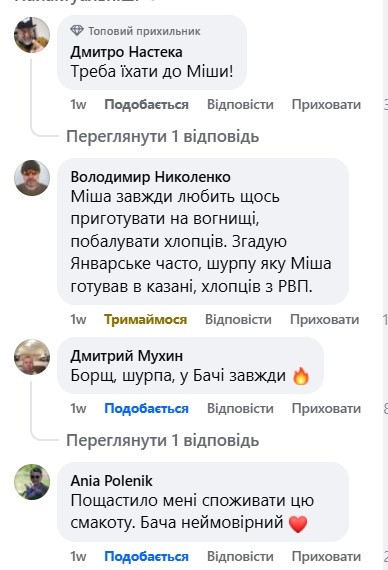Open Володимир Николенко's avatar
The image size is (388, 570).
pyautogui.click(x=32, y=178)
